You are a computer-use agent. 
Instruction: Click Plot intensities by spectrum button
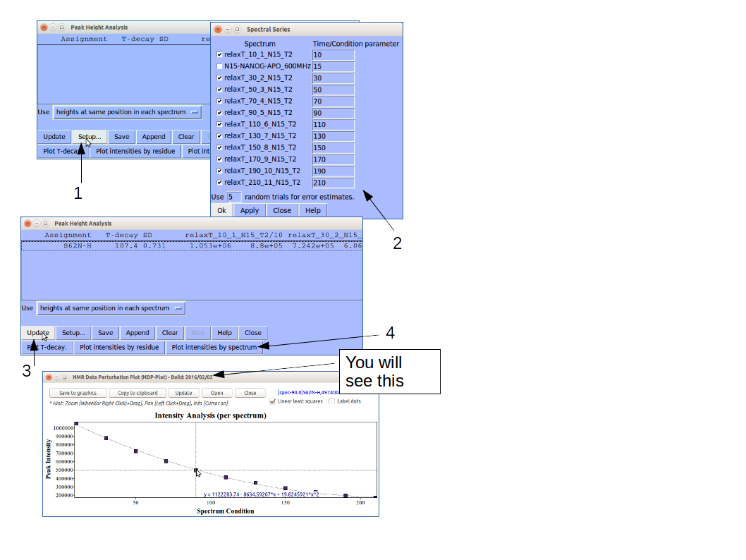214,347
